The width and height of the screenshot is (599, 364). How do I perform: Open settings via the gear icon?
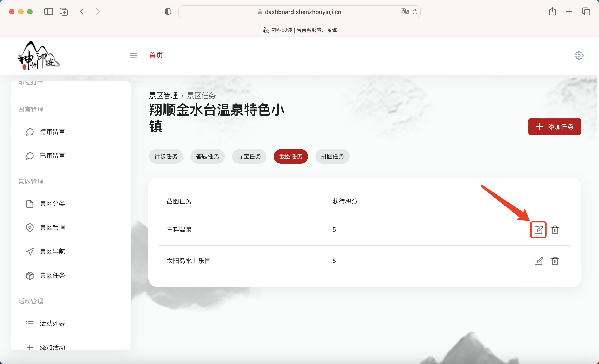tap(579, 55)
